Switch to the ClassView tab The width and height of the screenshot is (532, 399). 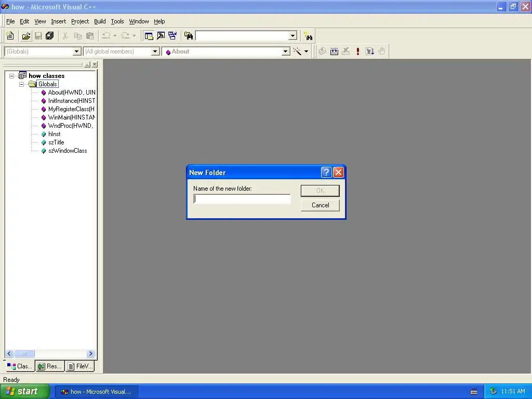[x=20, y=366]
